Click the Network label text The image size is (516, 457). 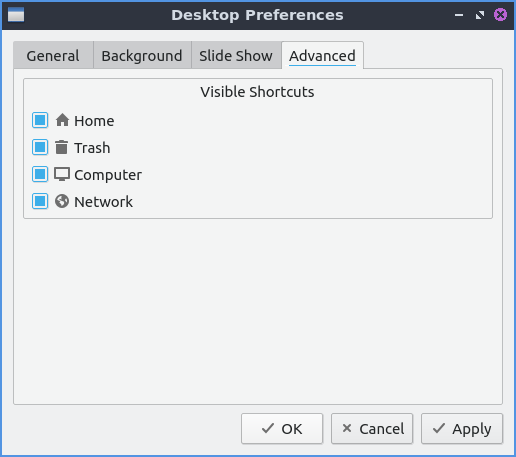(103, 202)
